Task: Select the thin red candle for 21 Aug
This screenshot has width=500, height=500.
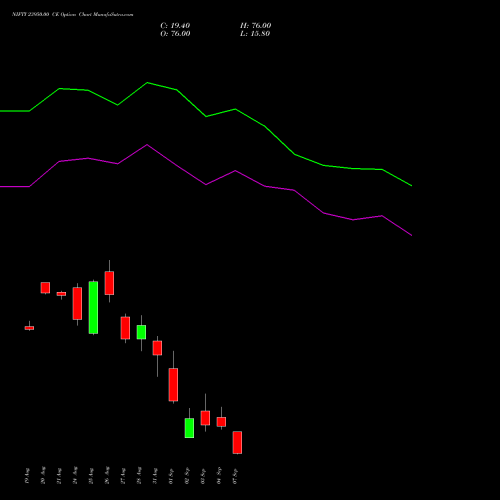Action: [x=61, y=294]
